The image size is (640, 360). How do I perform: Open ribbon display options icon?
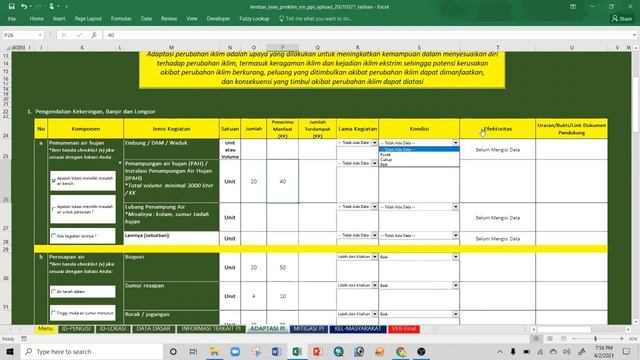point(573,7)
